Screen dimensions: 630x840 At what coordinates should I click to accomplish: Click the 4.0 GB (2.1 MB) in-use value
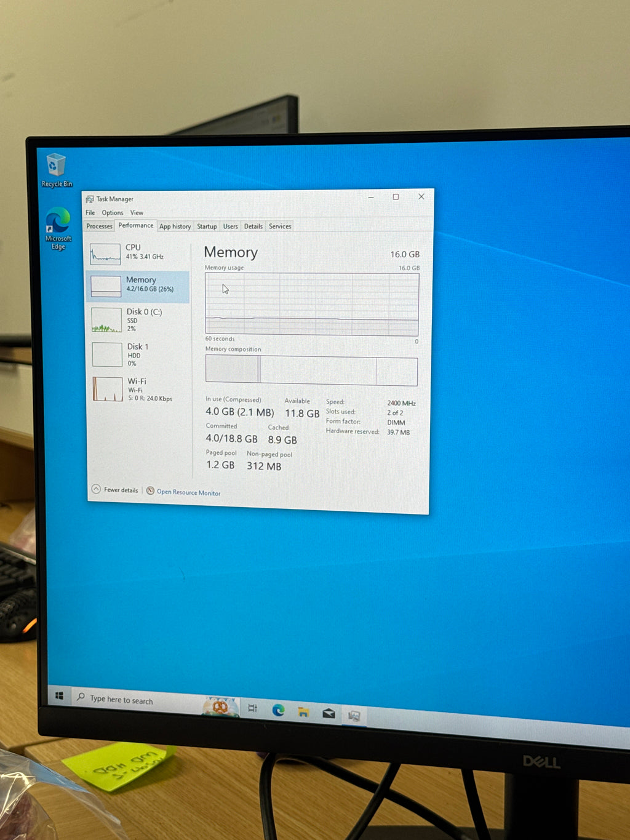coord(240,412)
